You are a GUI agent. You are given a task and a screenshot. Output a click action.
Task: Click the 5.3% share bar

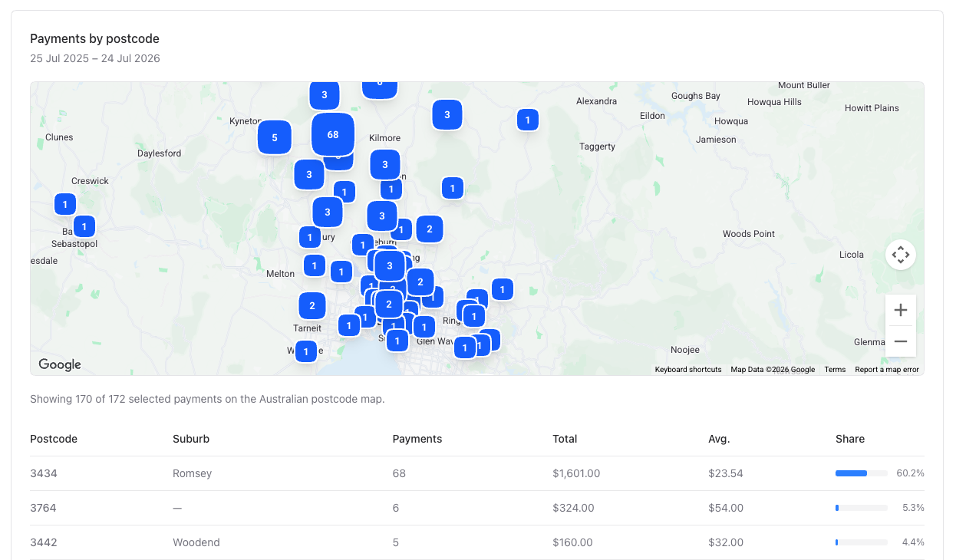[x=862, y=508]
